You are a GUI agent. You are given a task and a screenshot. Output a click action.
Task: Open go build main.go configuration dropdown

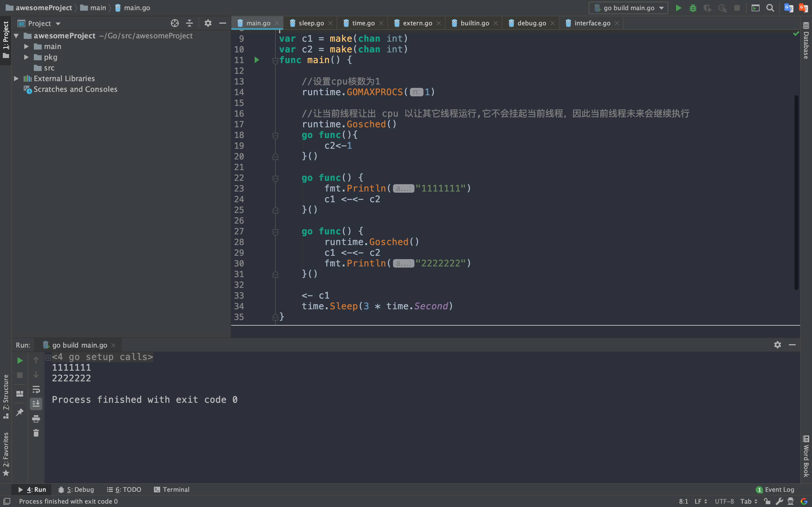(628, 8)
